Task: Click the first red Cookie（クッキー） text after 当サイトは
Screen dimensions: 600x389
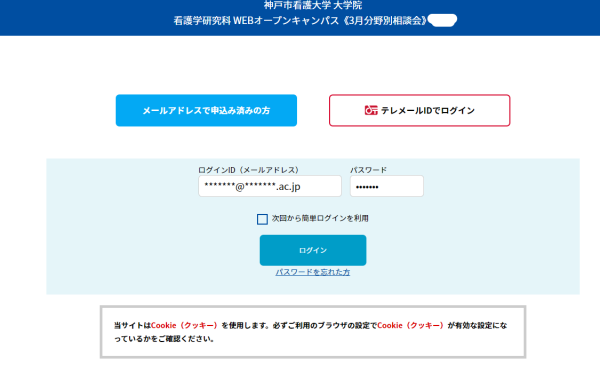Action: click(x=185, y=326)
